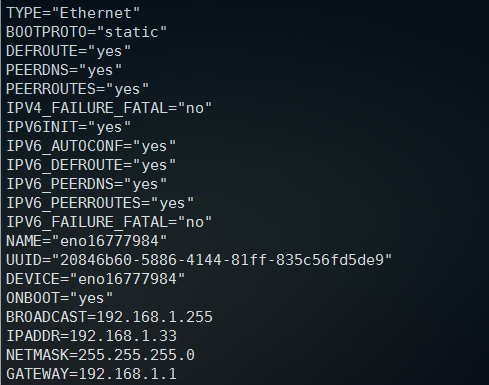Click the NAME="eno16777984" line
Image resolution: width=489 pixels, height=385 pixels.
pyautogui.click(x=86, y=241)
